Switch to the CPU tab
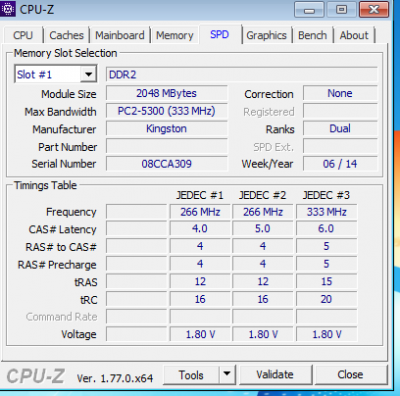 click(x=23, y=35)
